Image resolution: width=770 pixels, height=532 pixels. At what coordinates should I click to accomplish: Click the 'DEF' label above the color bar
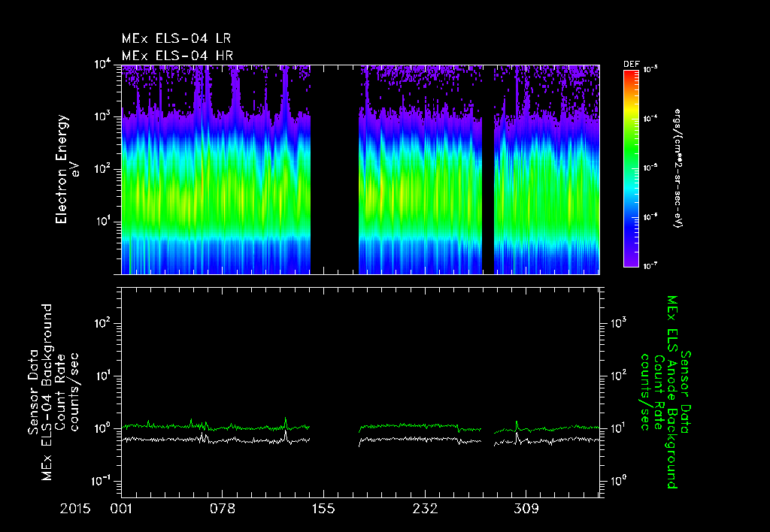631,65
